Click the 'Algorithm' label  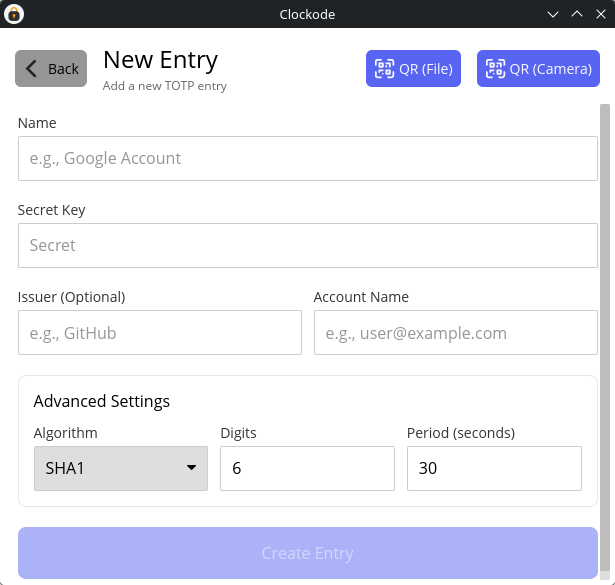pyautogui.click(x=66, y=433)
